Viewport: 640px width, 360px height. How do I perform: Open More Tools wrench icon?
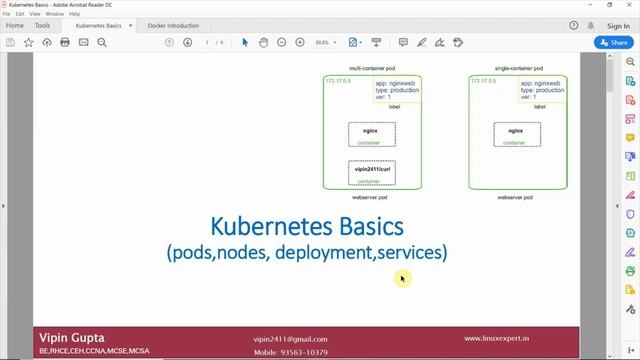630,309
